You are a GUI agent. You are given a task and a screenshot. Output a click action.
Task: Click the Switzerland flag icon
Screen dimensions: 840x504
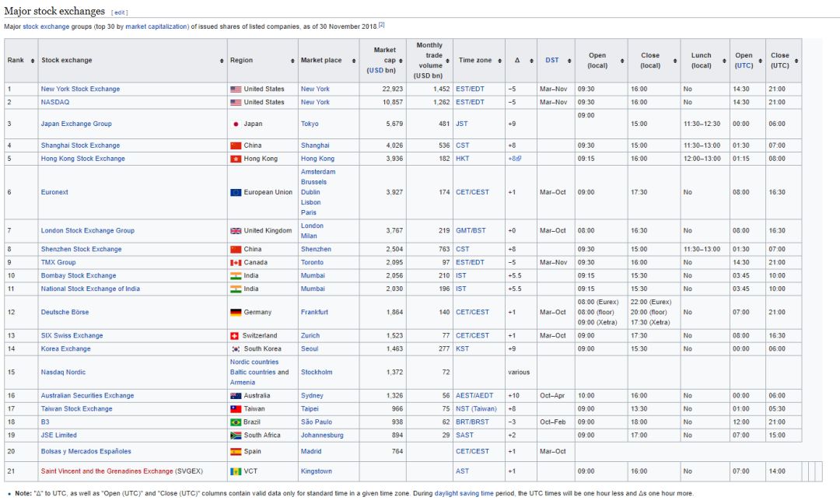[x=234, y=336]
